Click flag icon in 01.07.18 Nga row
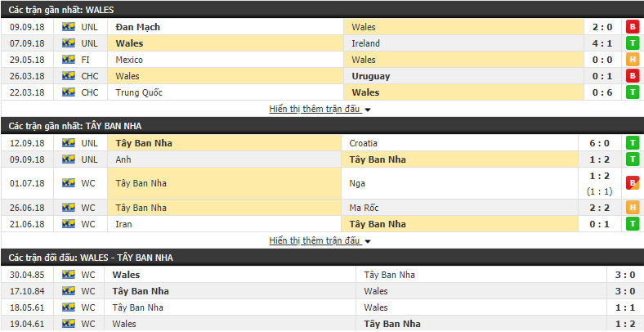Image resolution: width=644 pixels, height=332 pixels. (x=68, y=183)
